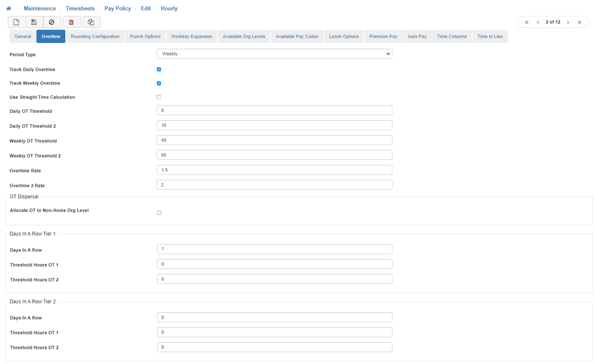This screenshot has height=364, width=595.
Task: Click the Overtime Rate input field
Action: tap(274, 170)
